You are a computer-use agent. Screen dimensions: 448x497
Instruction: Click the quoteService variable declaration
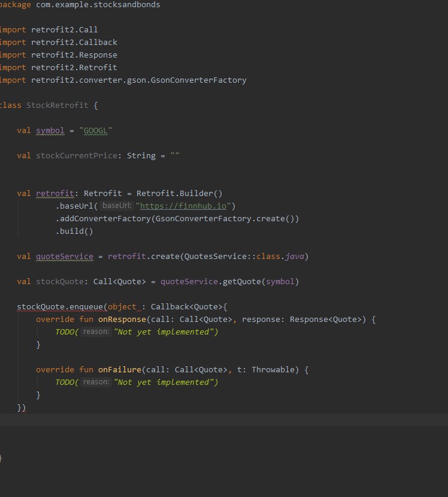65,257
